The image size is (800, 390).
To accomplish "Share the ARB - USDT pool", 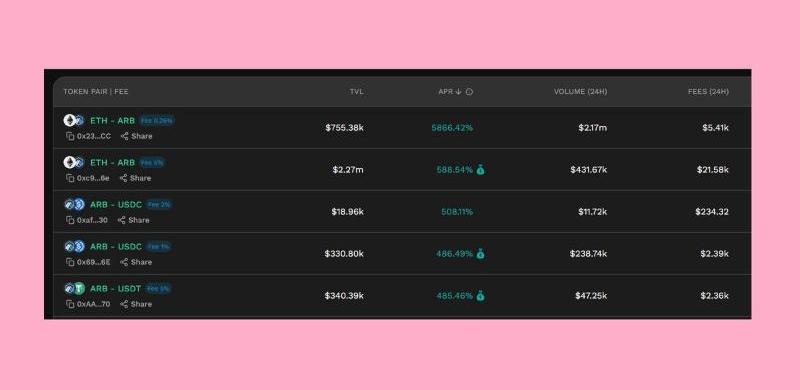I will [x=136, y=304].
